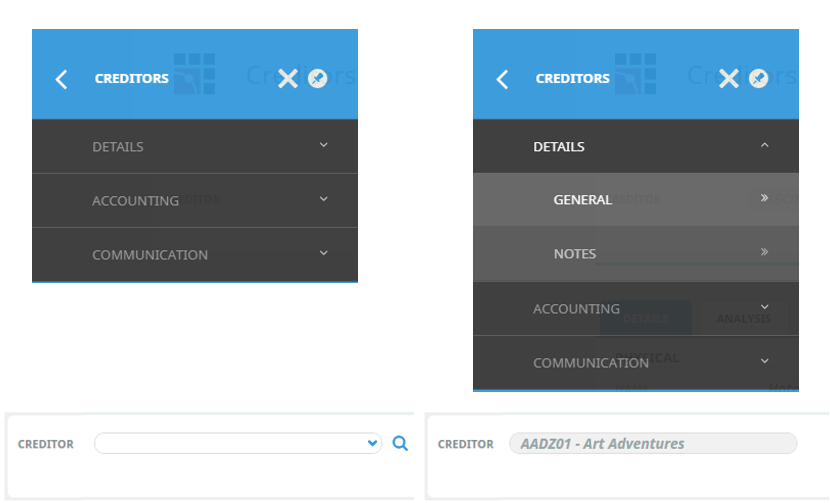Expand Details section in left panel
830x503 pixels.
tap(323, 146)
